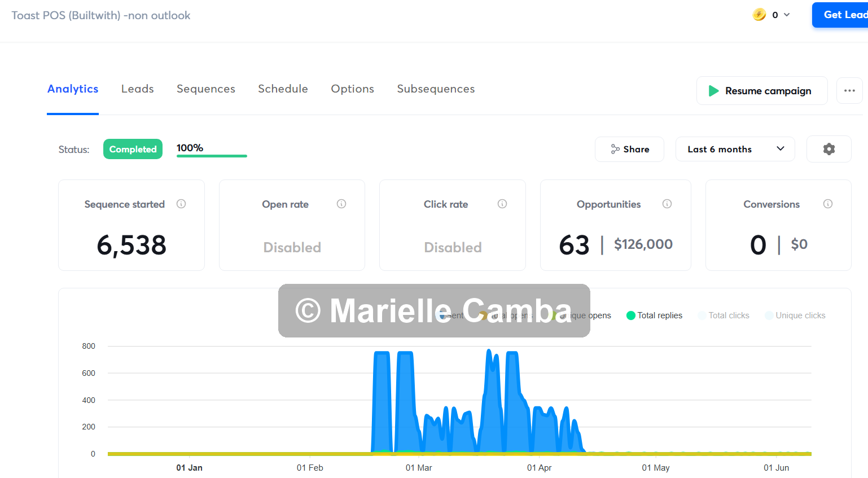Toggle the Total clicks chart series
This screenshot has width=868, height=478.
click(x=724, y=315)
